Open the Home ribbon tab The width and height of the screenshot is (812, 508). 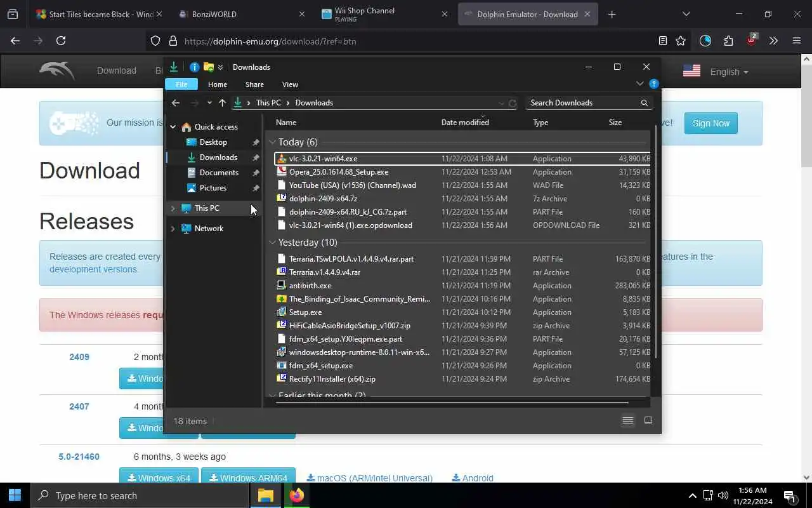coord(217,84)
